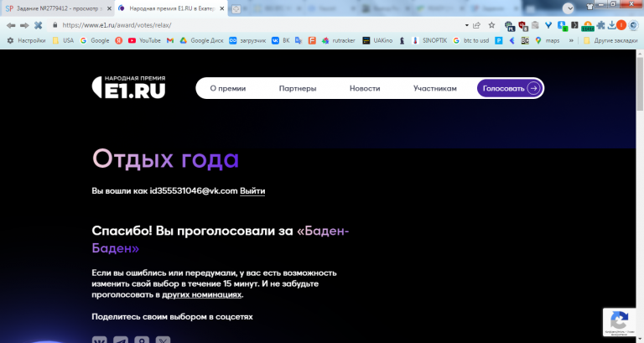Click the share page icon in address bar

tap(477, 25)
